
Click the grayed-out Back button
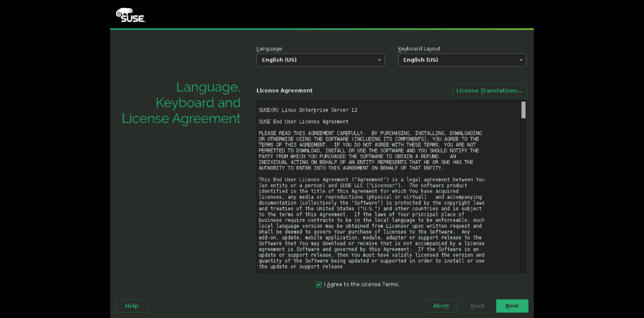point(477,306)
